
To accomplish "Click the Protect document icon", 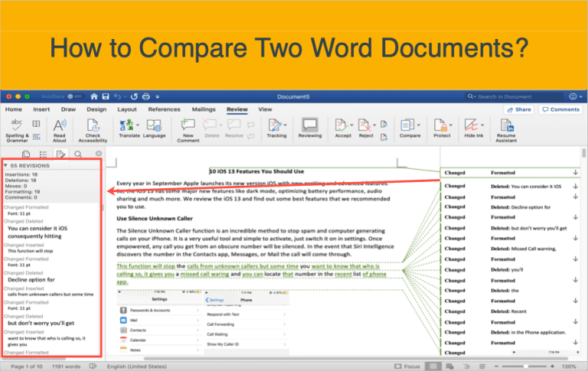I will (440, 125).
